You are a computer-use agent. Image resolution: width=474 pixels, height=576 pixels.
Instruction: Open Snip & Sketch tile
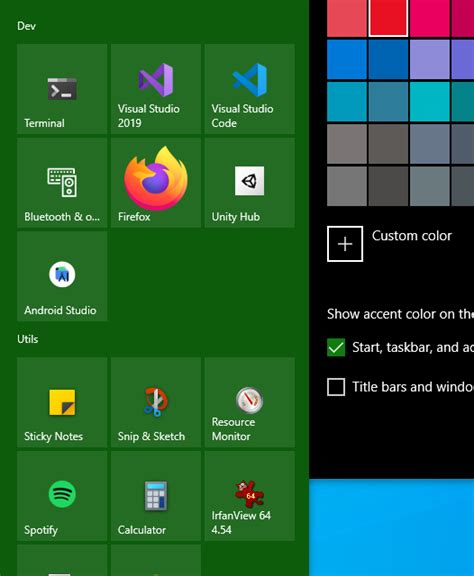pyautogui.click(x=156, y=402)
